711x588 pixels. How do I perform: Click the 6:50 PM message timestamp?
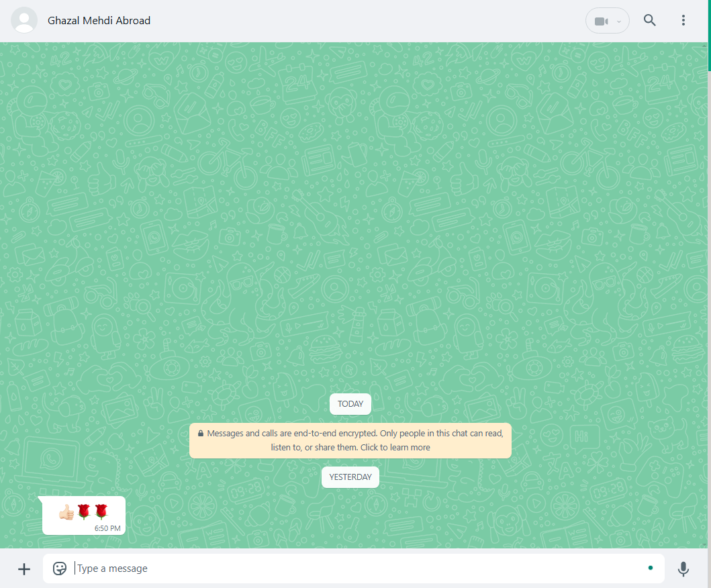pos(107,528)
